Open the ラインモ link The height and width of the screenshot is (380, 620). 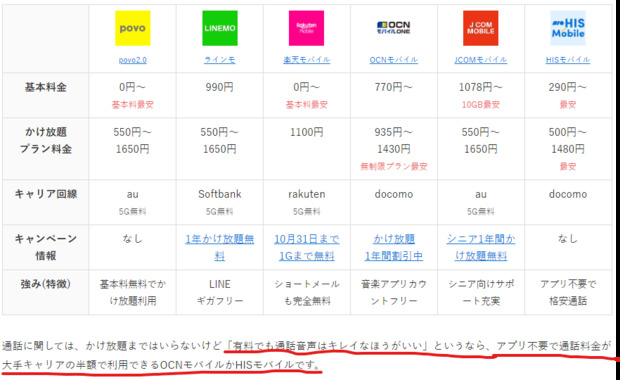point(220,60)
